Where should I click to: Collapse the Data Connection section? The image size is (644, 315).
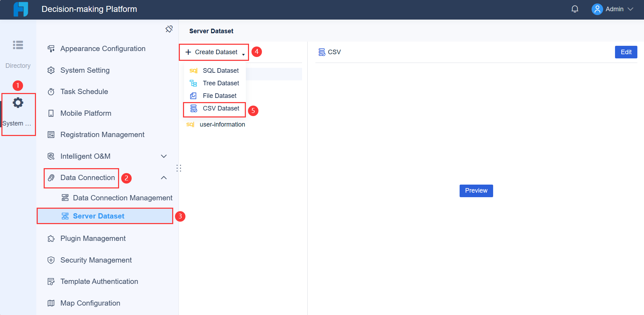tap(163, 178)
